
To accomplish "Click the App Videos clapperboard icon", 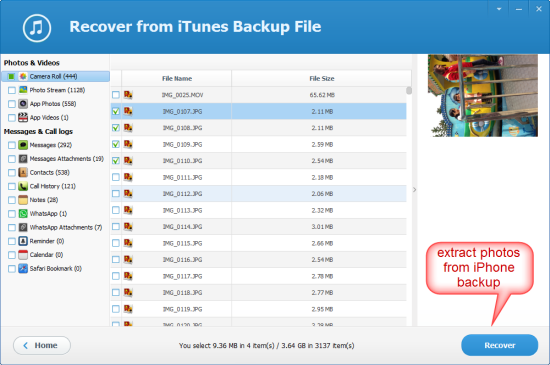I will [x=23, y=117].
